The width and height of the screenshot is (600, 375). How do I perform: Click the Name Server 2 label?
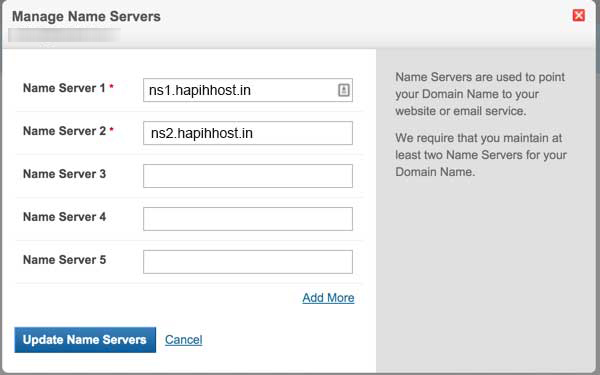[64, 131]
